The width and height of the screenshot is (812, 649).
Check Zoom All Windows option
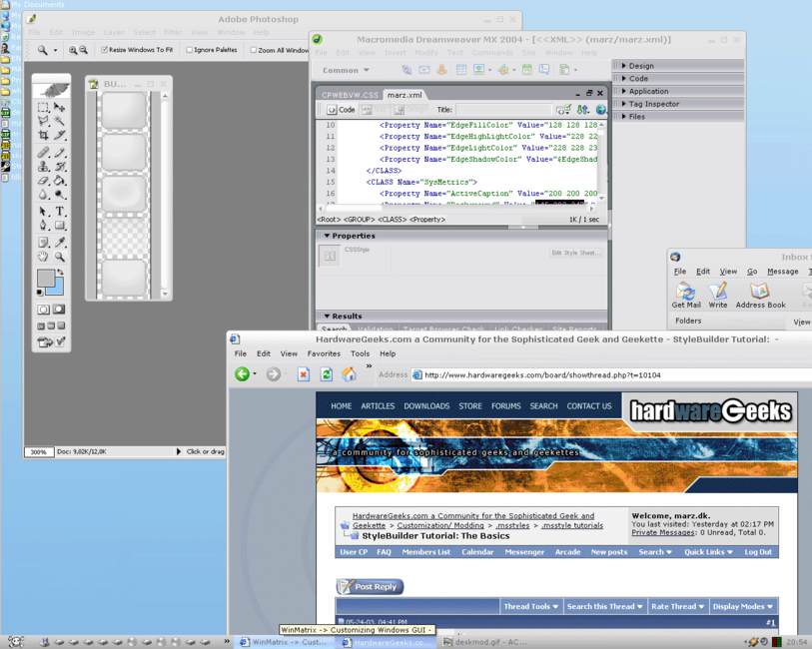pos(254,50)
